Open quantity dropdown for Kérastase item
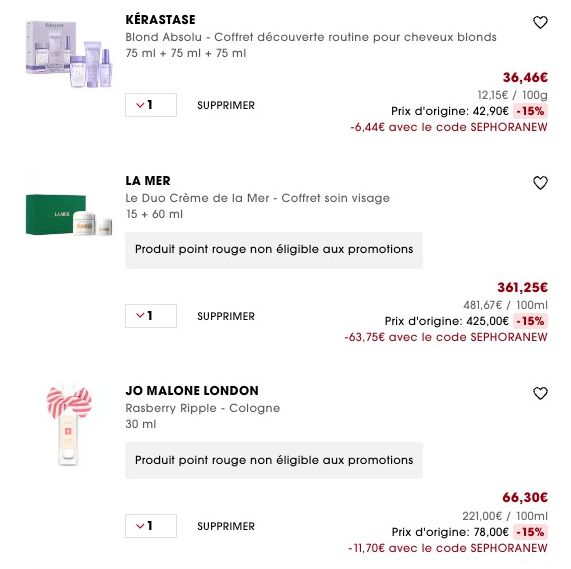 click(x=151, y=105)
